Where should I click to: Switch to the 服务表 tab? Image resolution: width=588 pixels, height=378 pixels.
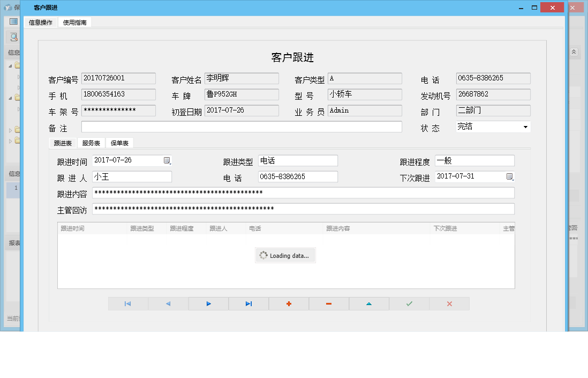[x=91, y=143]
